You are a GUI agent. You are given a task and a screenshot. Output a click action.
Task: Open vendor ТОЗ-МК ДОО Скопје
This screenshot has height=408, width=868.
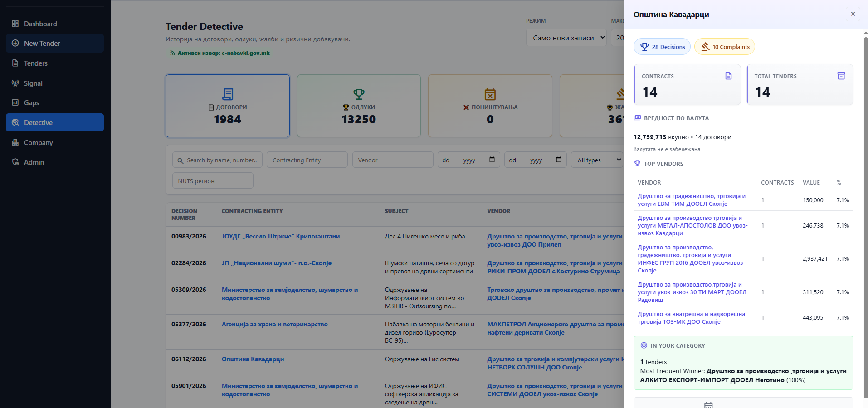tap(691, 318)
